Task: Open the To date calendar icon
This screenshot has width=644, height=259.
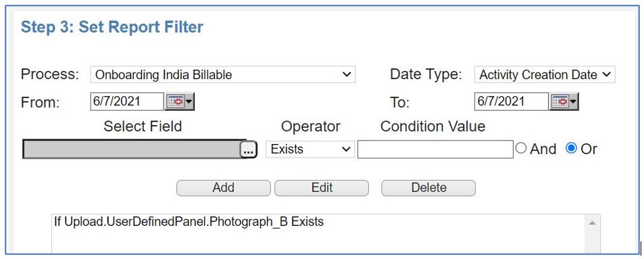Action: click(x=560, y=101)
